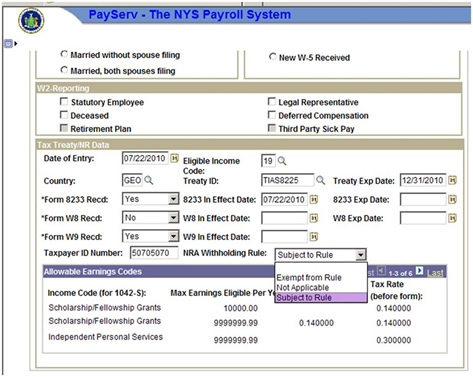Open W8 In Effect Date calendar
Image resolution: width=473 pixels, height=377 pixels.
314,218
